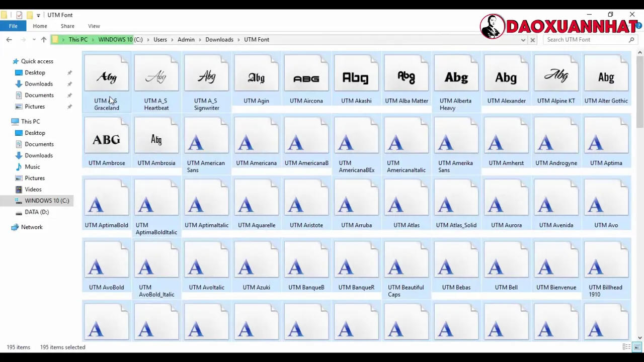
Task: Open the Videos folder in sidebar
Action: click(x=33, y=190)
